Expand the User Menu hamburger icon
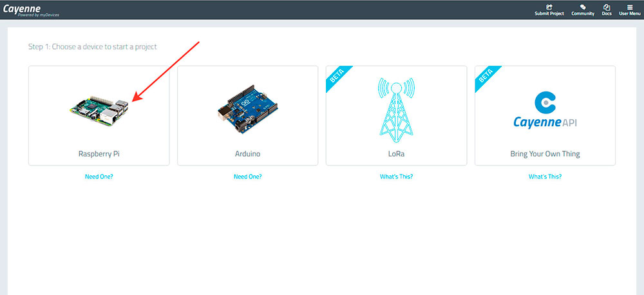 click(630, 7)
